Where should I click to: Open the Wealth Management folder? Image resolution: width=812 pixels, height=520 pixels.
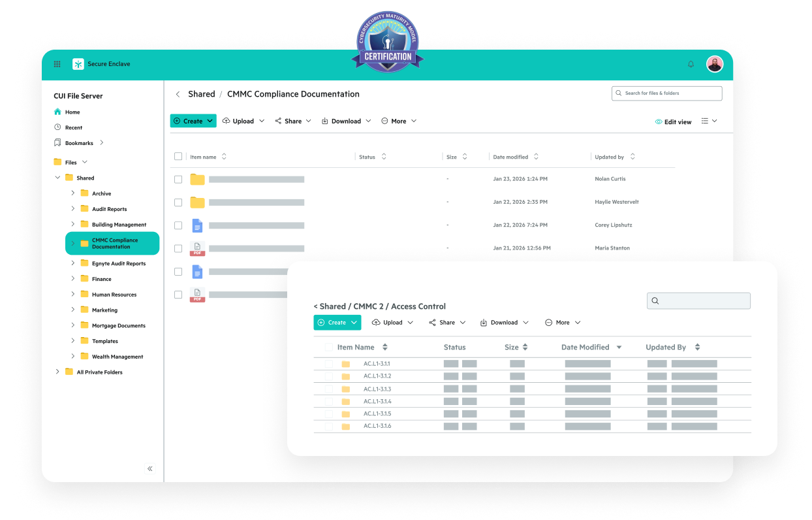[x=112, y=357]
